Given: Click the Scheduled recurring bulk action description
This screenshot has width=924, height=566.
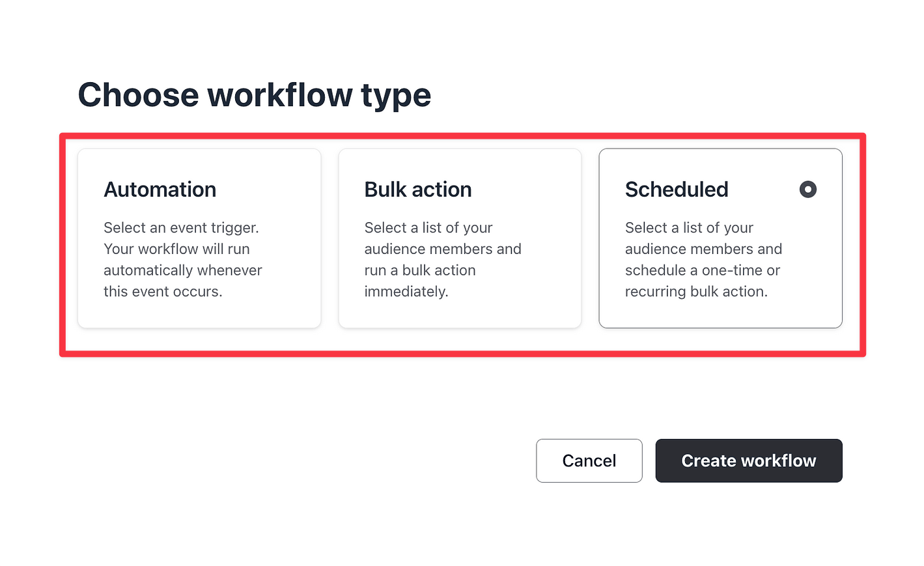Looking at the screenshot, I should [703, 259].
